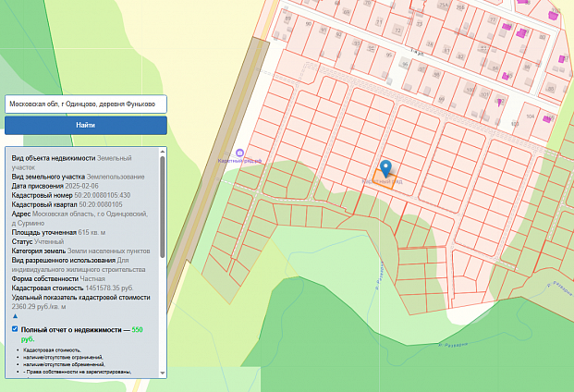
Task: Click map parcel number 91
Action: [x=324, y=30]
